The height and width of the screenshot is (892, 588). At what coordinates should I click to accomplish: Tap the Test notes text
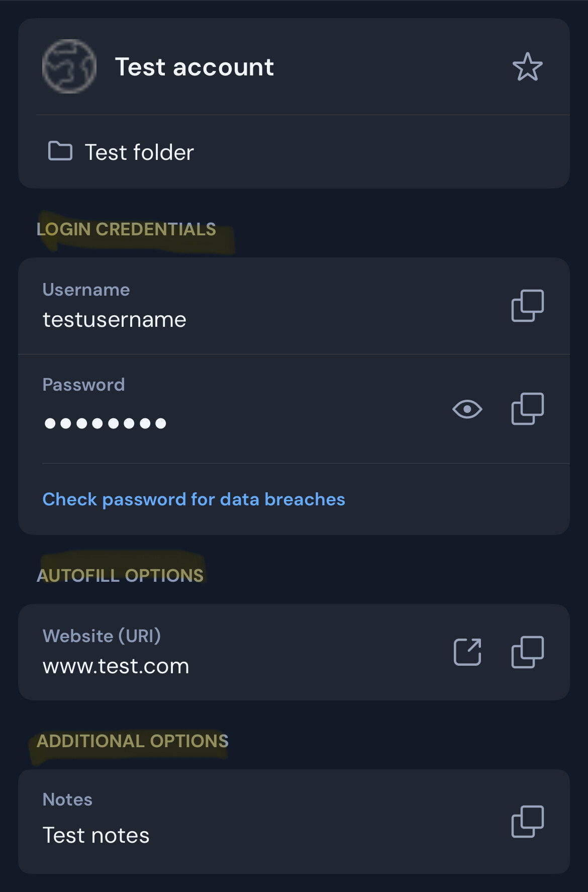pos(95,835)
